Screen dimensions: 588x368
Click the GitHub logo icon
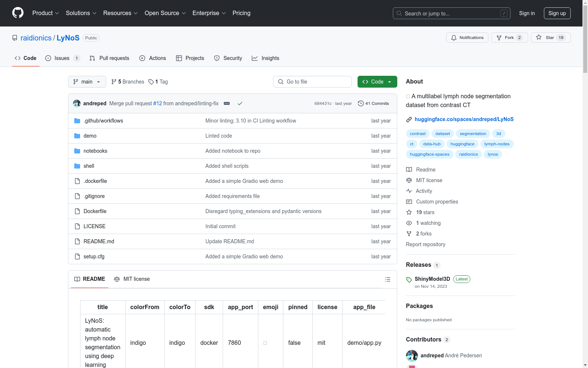click(18, 13)
